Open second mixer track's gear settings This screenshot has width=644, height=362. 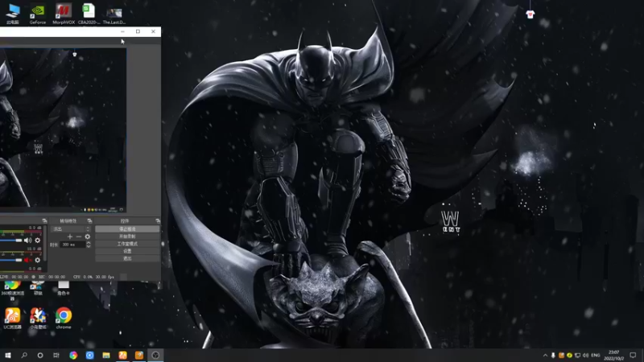pos(37,260)
